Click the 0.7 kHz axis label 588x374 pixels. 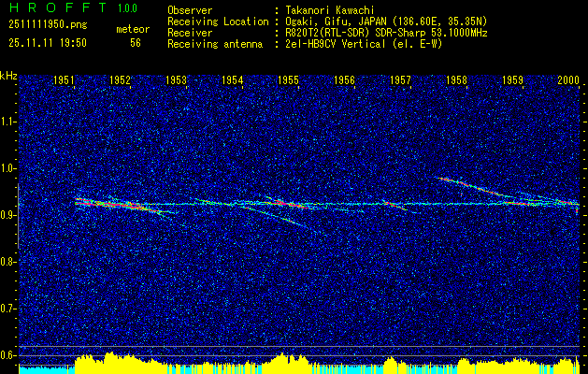7,309
